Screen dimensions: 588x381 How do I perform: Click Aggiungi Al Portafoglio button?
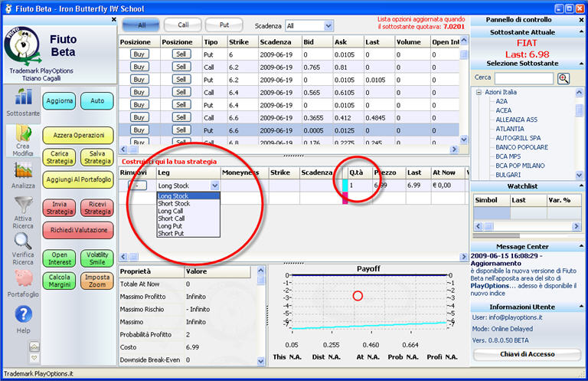tap(78, 180)
